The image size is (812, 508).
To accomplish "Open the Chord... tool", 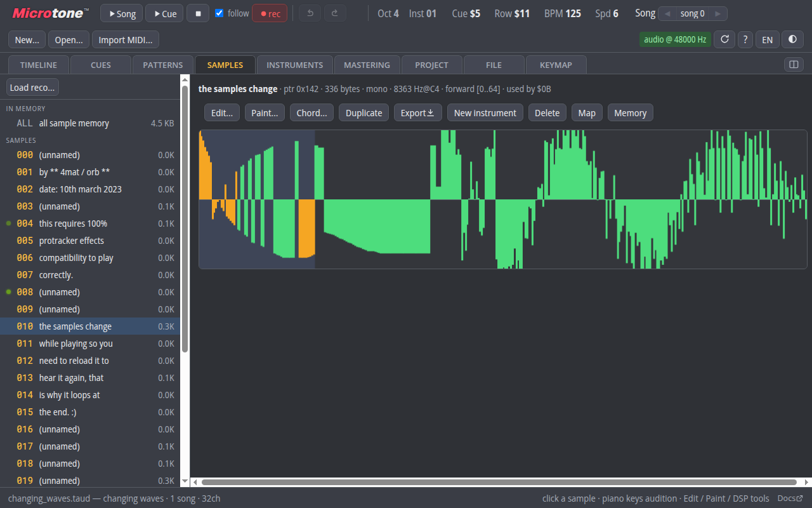I will [x=311, y=112].
